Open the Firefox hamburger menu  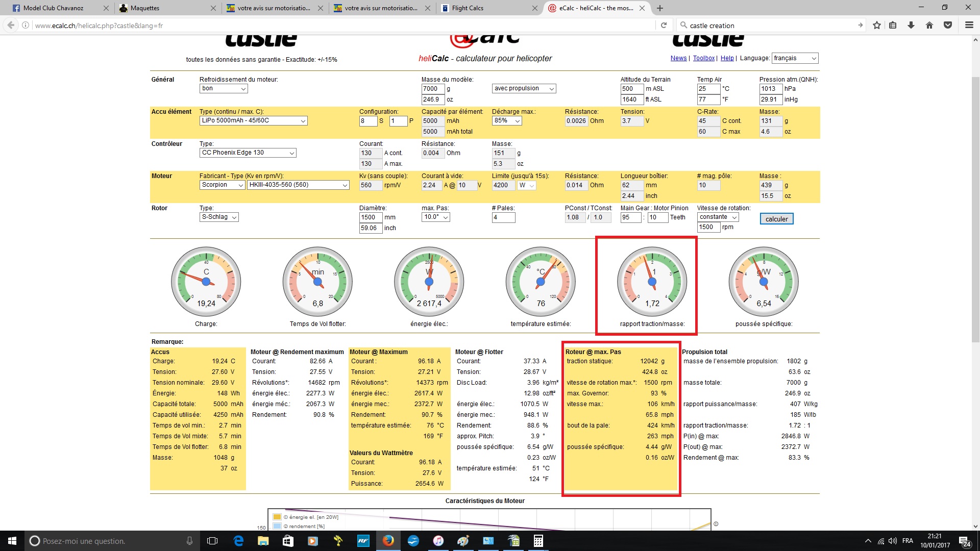click(x=969, y=25)
